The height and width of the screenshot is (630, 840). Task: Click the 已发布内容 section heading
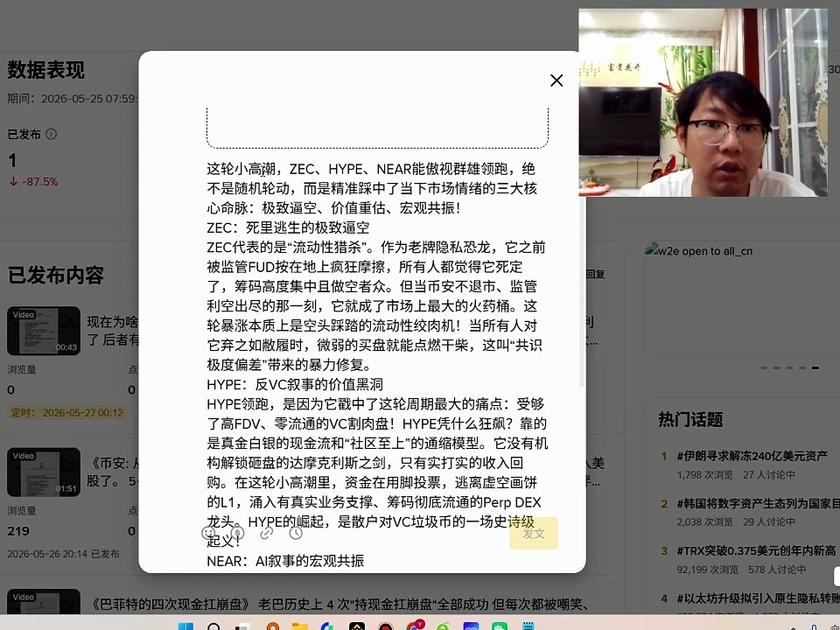[56, 276]
